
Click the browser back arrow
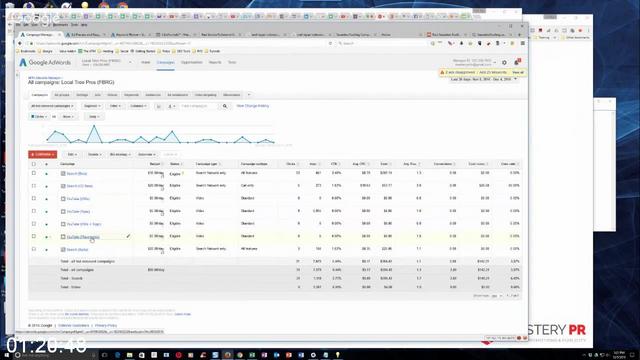20,43
